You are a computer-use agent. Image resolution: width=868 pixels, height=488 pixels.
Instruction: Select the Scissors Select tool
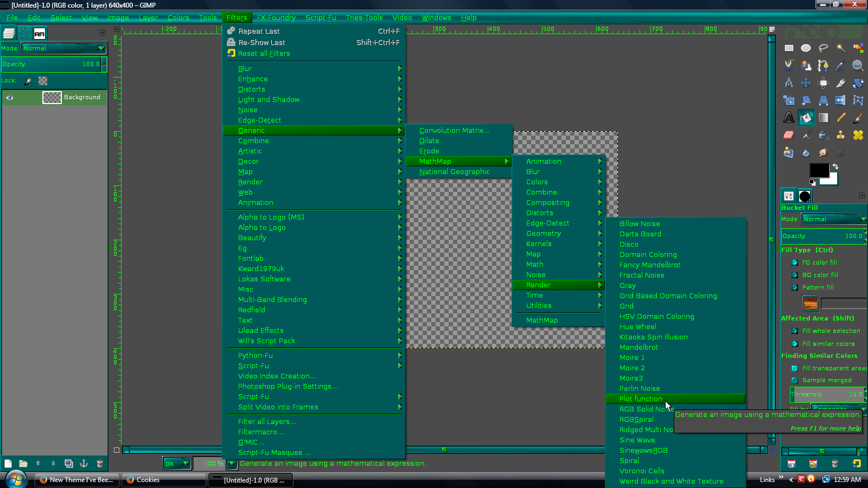point(789,66)
